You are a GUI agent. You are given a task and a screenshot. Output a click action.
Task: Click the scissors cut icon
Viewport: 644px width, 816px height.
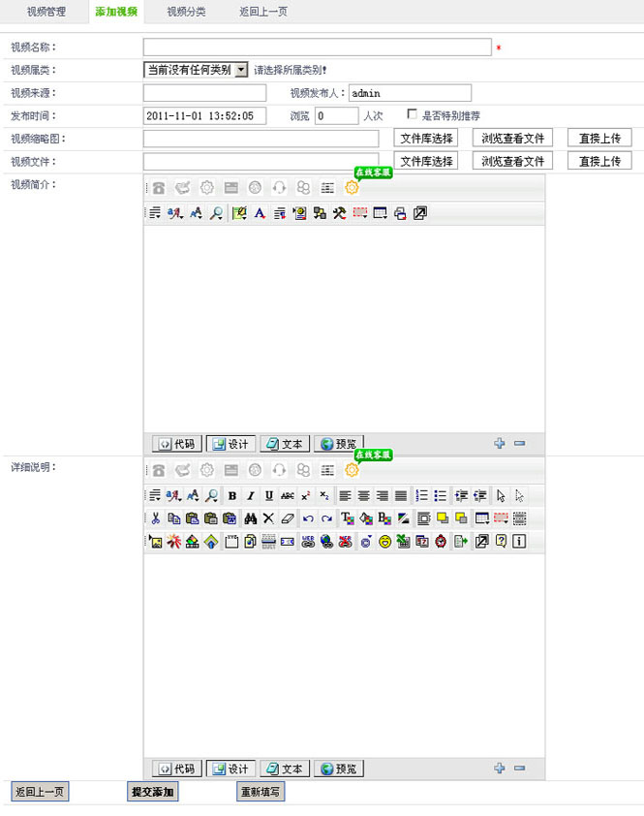155,518
